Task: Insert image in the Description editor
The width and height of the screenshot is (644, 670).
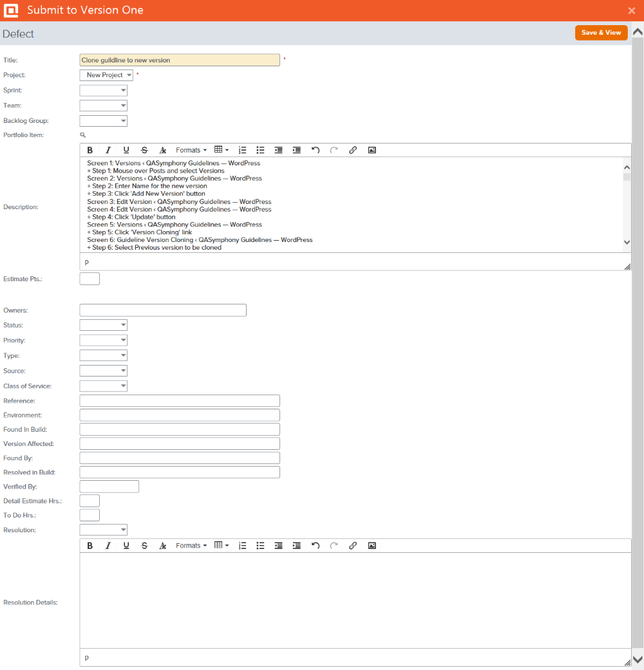Action: click(372, 150)
